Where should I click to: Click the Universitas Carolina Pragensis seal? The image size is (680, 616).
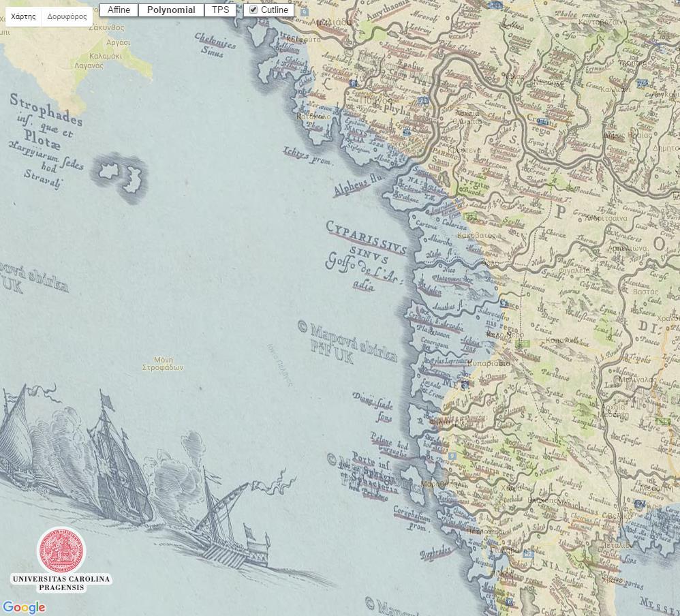click(x=61, y=550)
